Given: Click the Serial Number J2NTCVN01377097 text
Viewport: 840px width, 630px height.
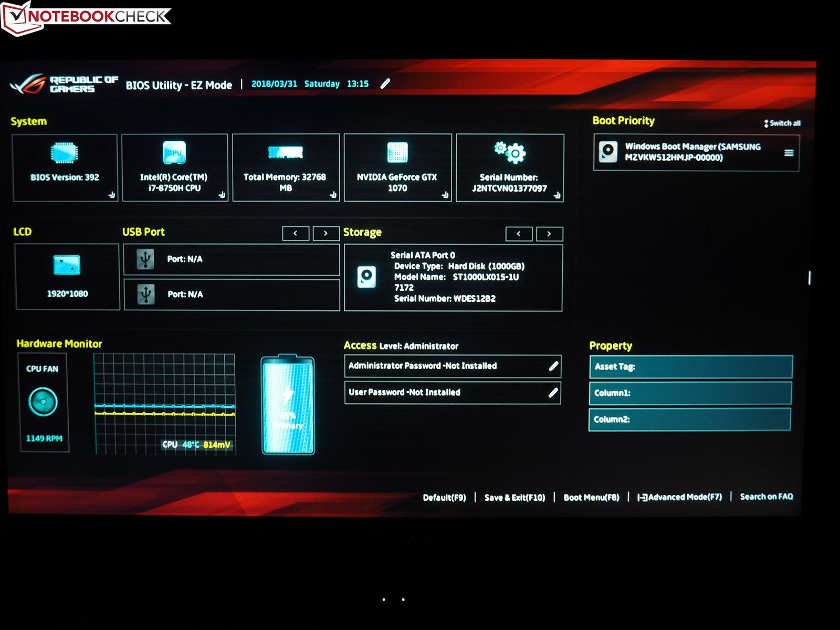Looking at the screenshot, I should pos(509,183).
